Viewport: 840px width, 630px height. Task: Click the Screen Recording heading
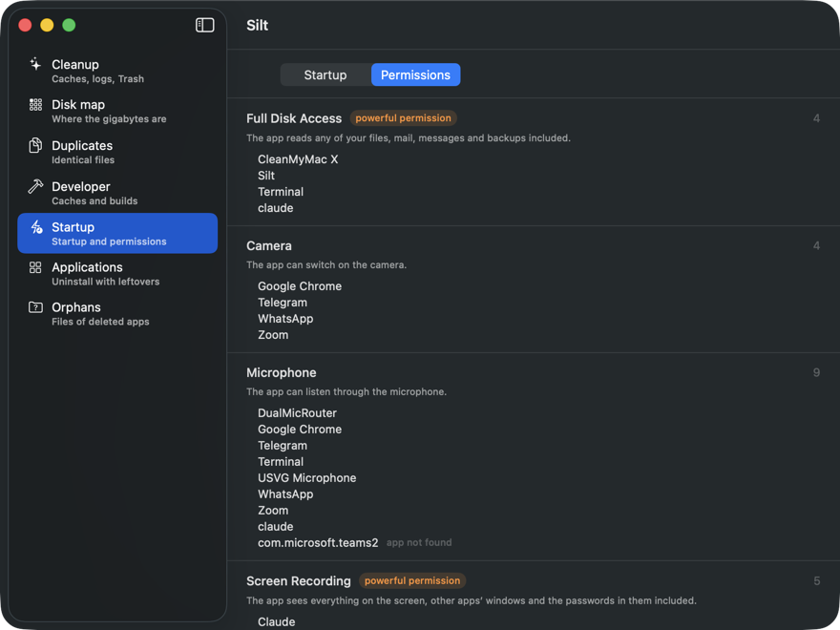click(x=299, y=581)
